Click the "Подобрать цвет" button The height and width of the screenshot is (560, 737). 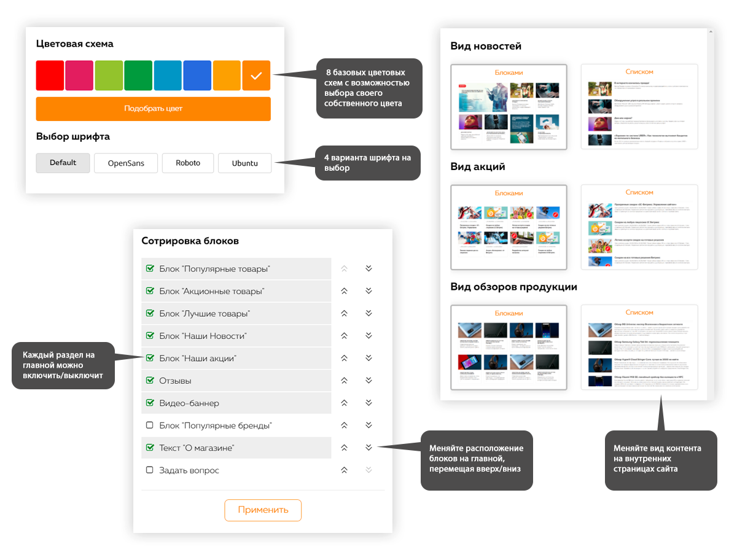[153, 109]
